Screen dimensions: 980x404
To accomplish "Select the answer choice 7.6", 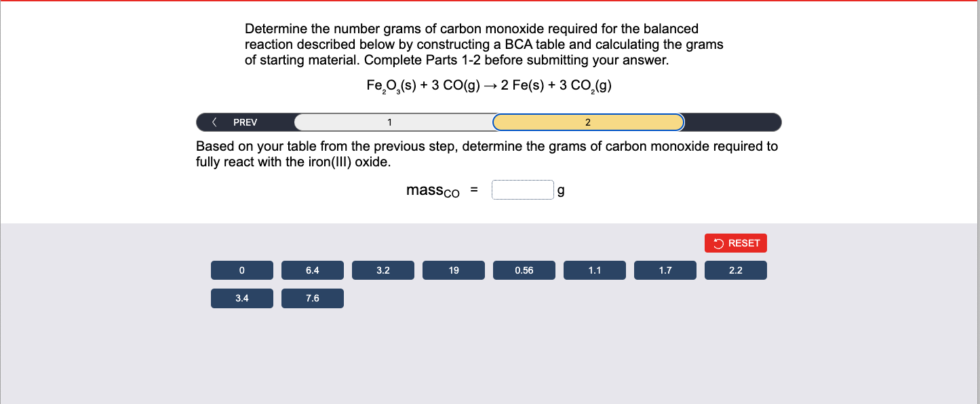I will (312, 297).
